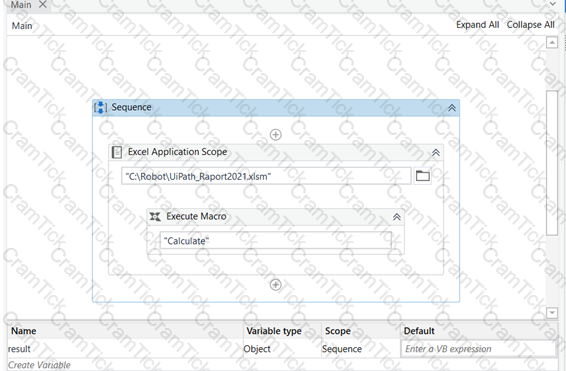Click the Execute Macro activity icon
Viewport: 566px width, 371px height.
tap(155, 217)
